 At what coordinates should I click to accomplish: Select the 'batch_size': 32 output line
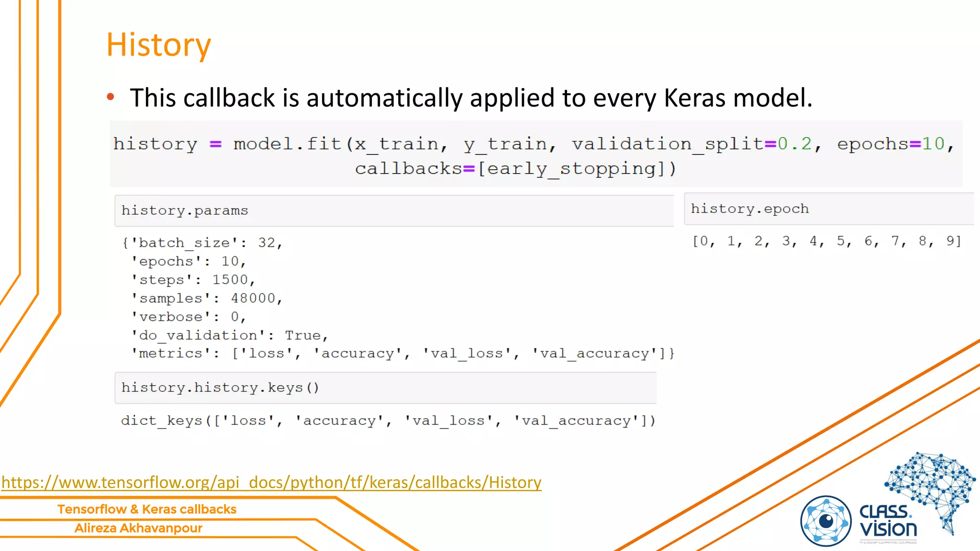click(x=202, y=243)
